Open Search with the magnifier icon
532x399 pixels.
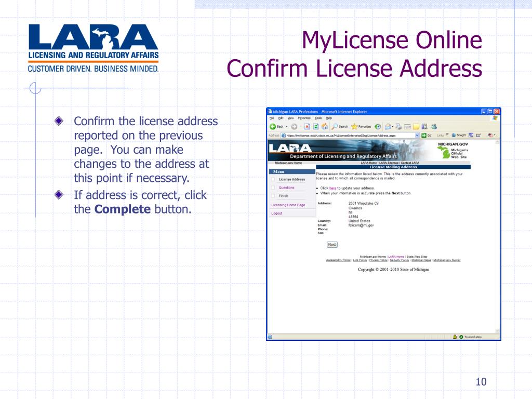tap(340, 127)
